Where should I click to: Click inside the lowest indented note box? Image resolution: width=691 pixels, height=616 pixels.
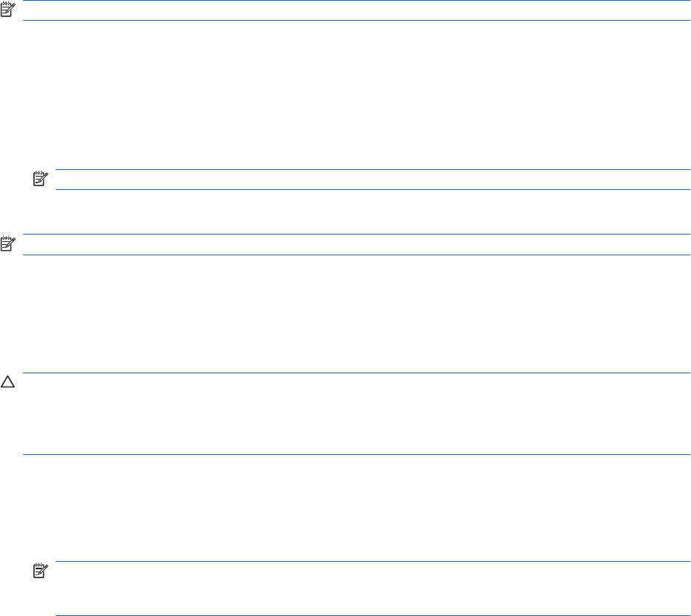tap(371, 589)
